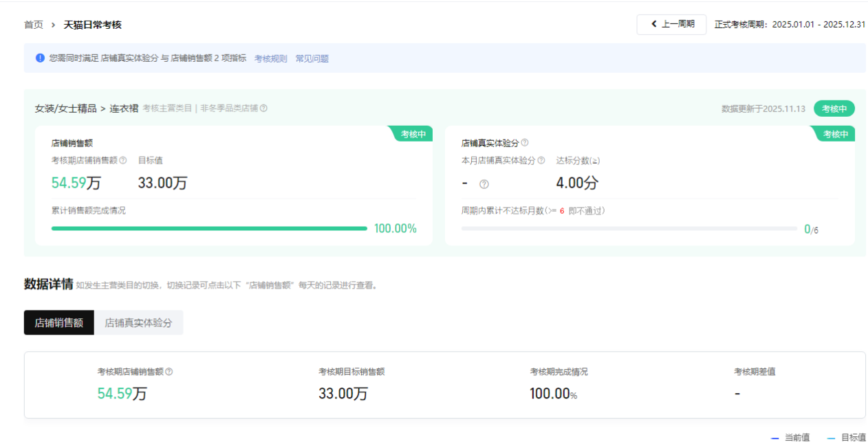Switch to the 店铺真实体验分 tab
868x446 pixels.
138,322
